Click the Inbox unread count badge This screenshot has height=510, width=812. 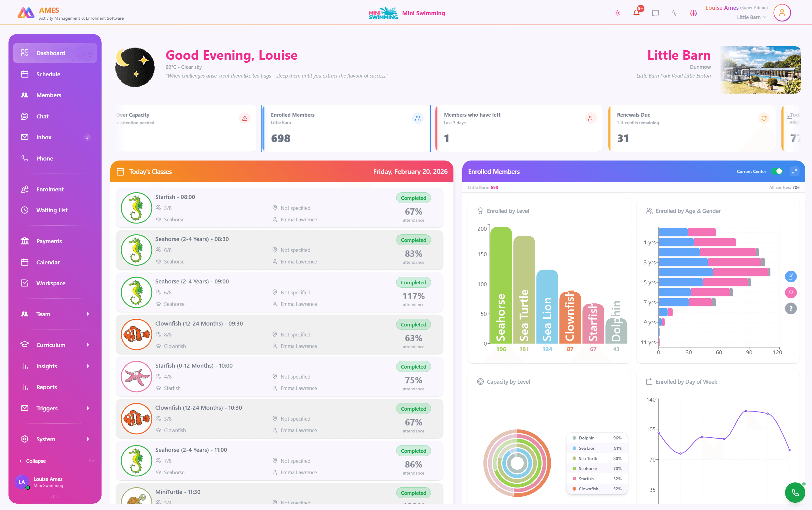click(87, 137)
